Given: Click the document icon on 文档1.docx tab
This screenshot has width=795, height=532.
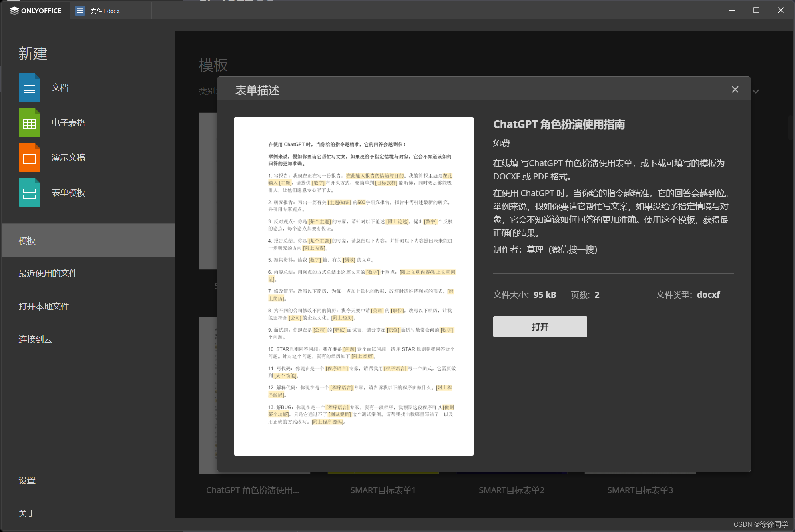Looking at the screenshot, I should click(80, 11).
